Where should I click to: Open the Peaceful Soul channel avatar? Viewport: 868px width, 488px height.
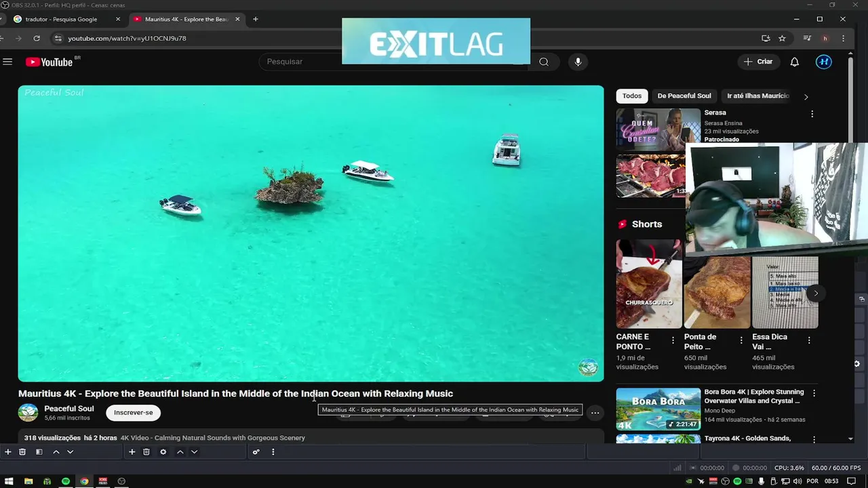[x=28, y=413]
